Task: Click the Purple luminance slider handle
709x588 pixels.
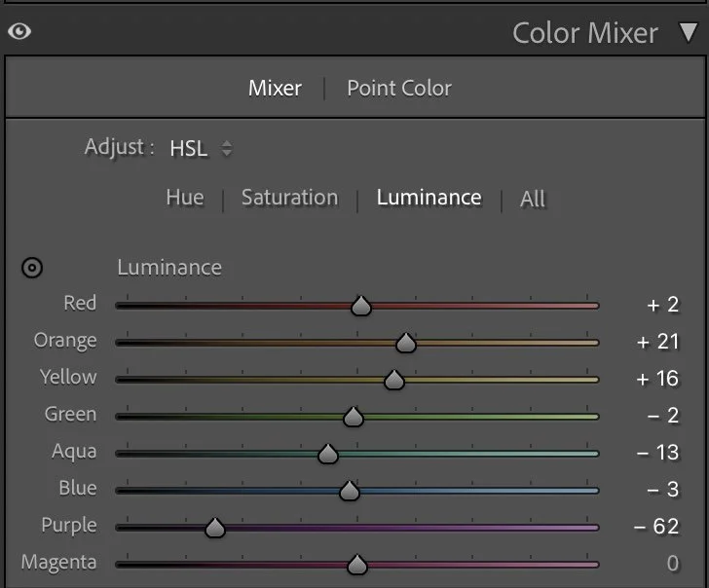Action: coord(215,528)
